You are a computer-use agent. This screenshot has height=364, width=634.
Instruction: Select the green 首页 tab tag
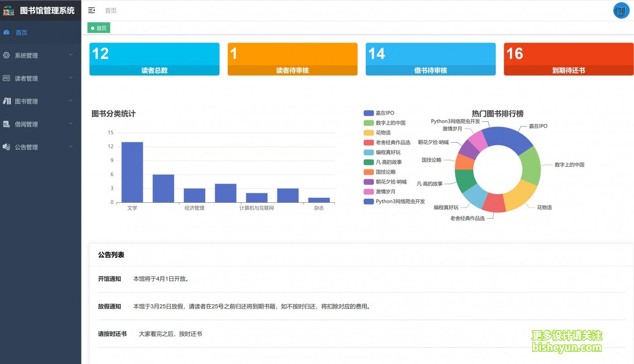pos(98,28)
